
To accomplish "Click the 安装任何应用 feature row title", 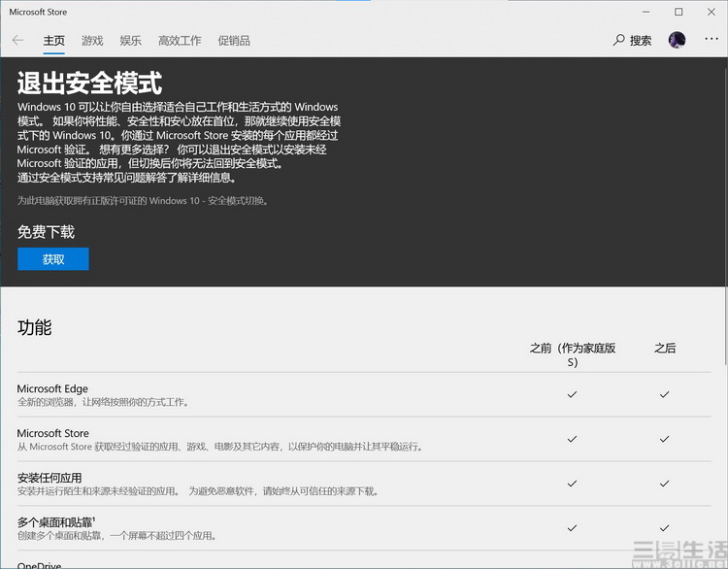I will coord(50,478).
